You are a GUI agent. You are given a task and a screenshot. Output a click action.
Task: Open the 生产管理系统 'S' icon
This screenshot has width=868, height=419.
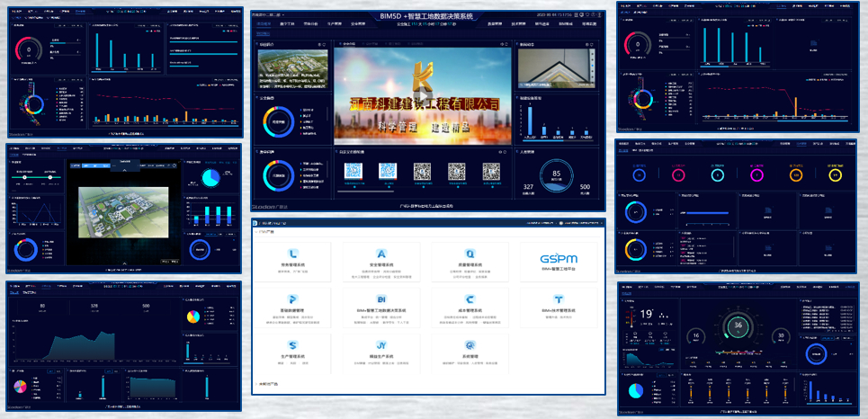click(293, 344)
